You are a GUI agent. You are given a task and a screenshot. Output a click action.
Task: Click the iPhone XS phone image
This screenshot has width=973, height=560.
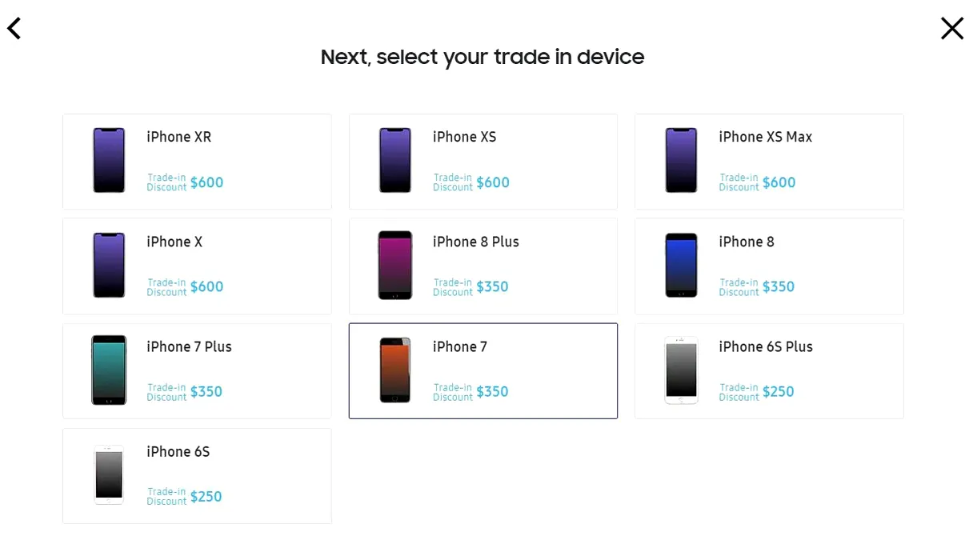tap(395, 160)
